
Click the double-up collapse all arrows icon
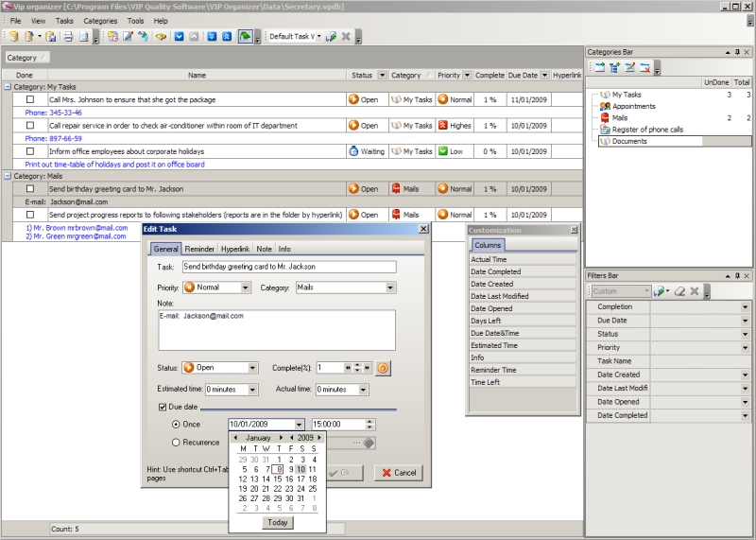227,37
